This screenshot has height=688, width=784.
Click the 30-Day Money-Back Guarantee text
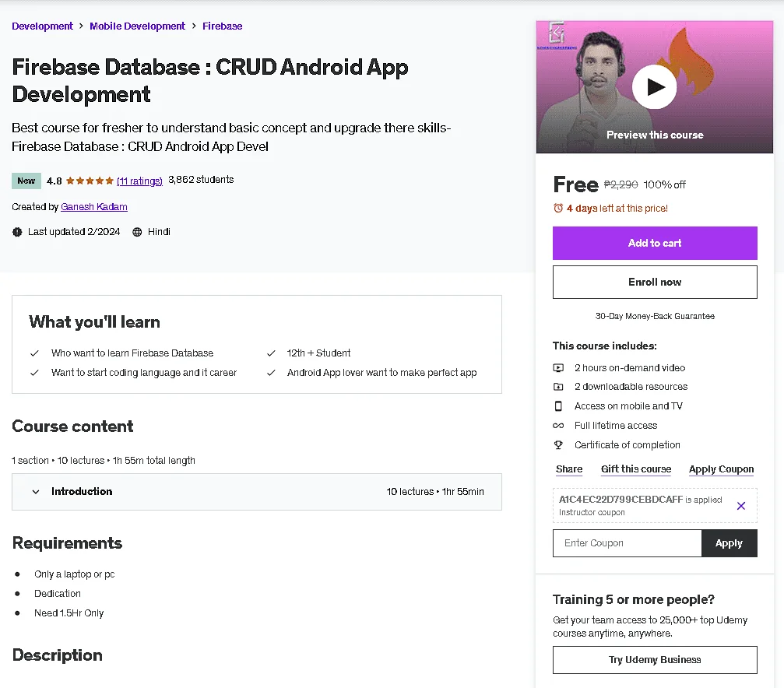655,316
